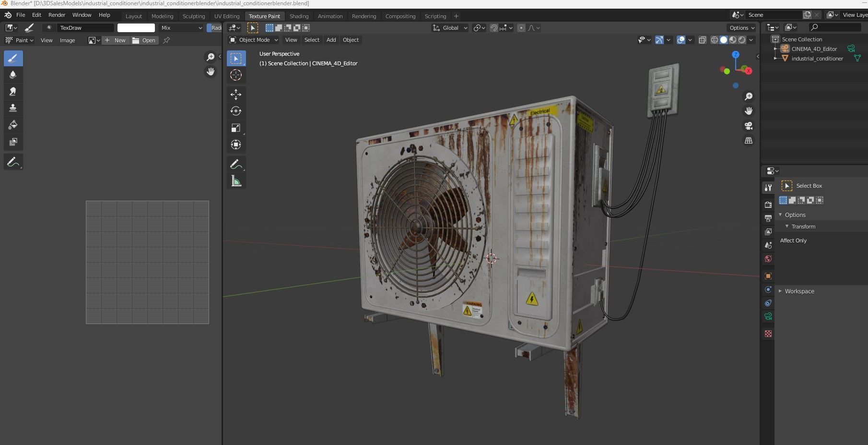
Task: Activate the Move tool in viewport
Action: point(236,94)
